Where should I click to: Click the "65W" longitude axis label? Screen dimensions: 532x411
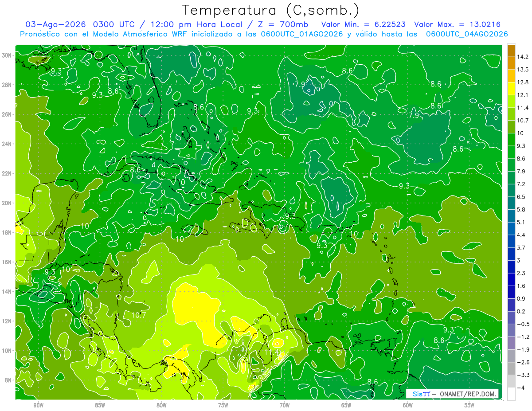tap(346, 405)
